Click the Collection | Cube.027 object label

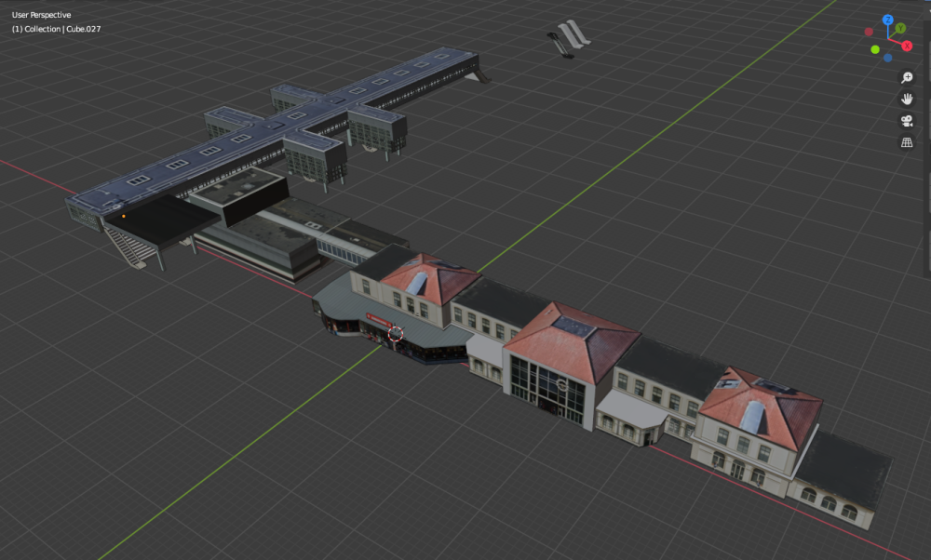(x=57, y=29)
